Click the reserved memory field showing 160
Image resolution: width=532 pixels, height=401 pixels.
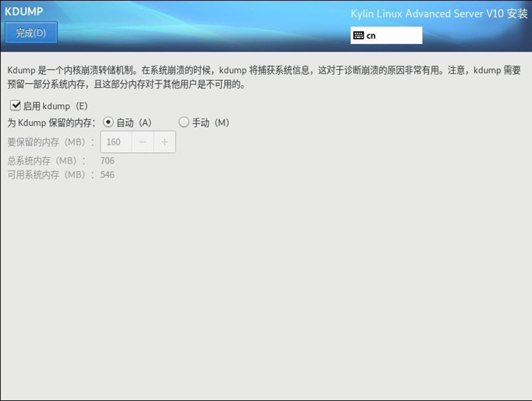click(x=116, y=142)
